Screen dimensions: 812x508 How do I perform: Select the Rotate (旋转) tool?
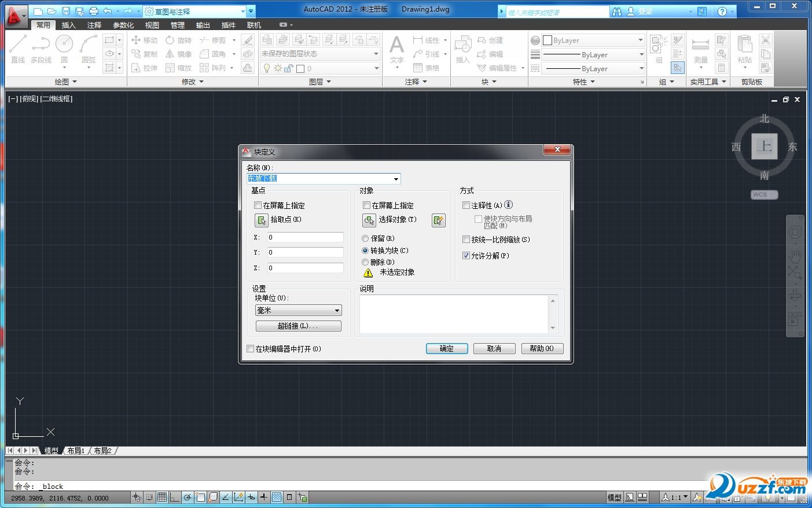tap(178, 40)
